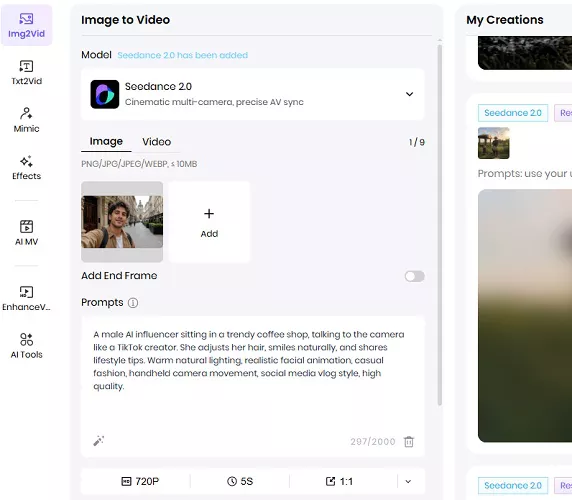This screenshot has height=500, width=572.
Task: Switch to the Image tab
Action: (106, 142)
